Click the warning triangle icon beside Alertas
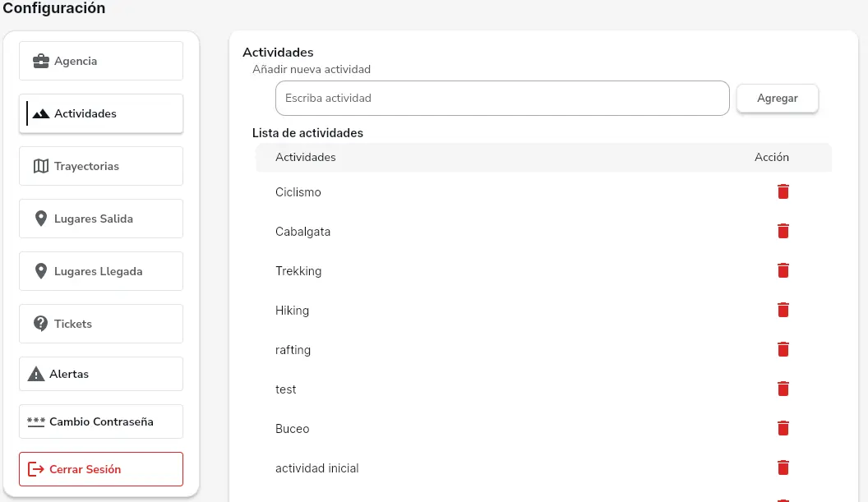 [35, 374]
